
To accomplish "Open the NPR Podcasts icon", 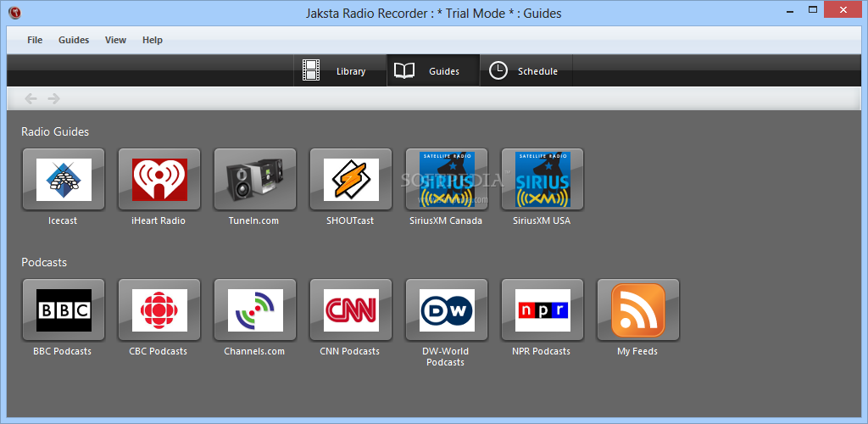I will pyautogui.click(x=542, y=310).
